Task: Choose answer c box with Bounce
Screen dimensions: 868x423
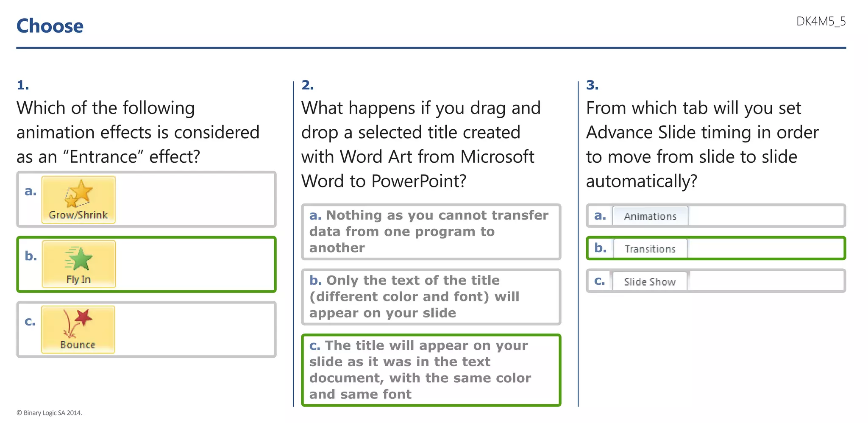Action: pyautogui.click(x=195, y=329)
